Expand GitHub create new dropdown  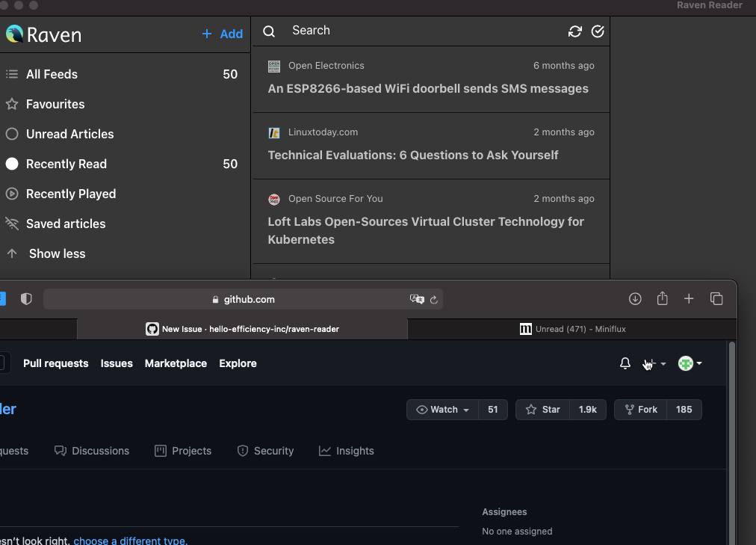(x=654, y=363)
